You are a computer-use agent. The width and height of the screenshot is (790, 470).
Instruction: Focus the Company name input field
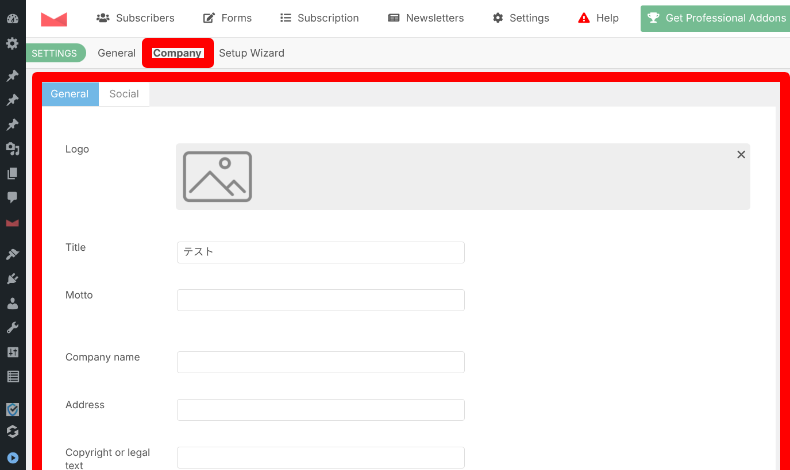(x=320, y=362)
